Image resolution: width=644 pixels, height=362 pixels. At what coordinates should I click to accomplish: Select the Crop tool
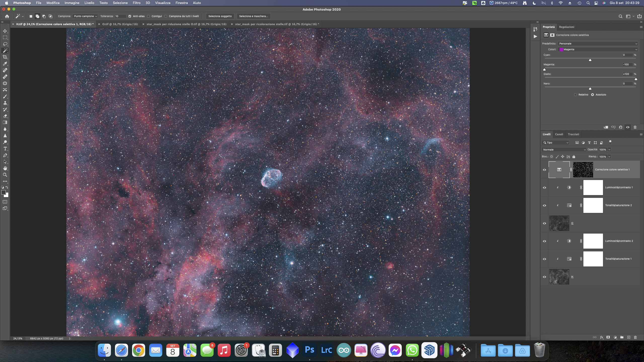click(x=5, y=57)
